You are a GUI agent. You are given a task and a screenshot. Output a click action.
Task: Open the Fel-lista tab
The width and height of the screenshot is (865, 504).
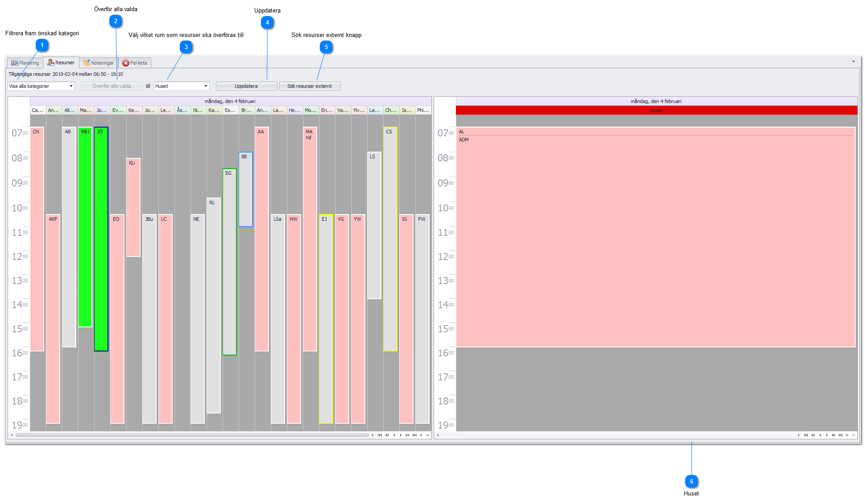click(135, 63)
